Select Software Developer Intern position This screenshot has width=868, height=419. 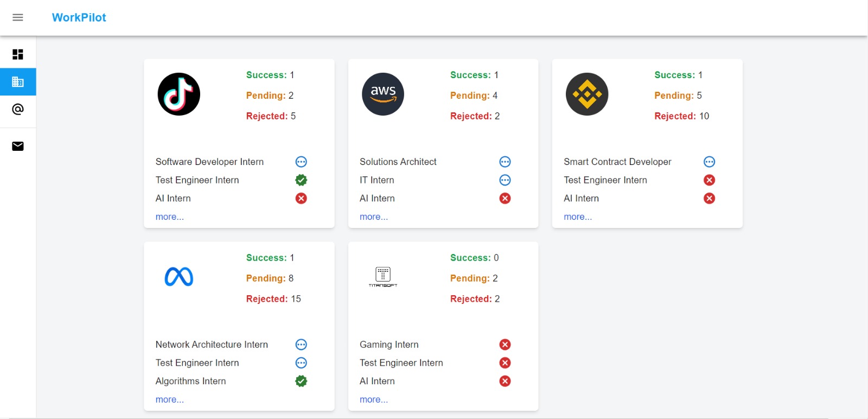coord(209,162)
